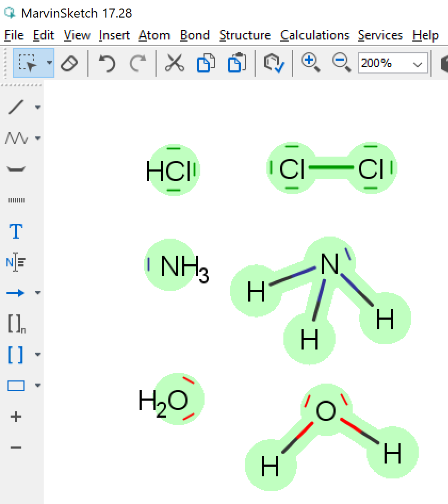This screenshot has height=504, width=448.
Task: Open the Calculations menu
Action: pyautogui.click(x=315, y=35)
